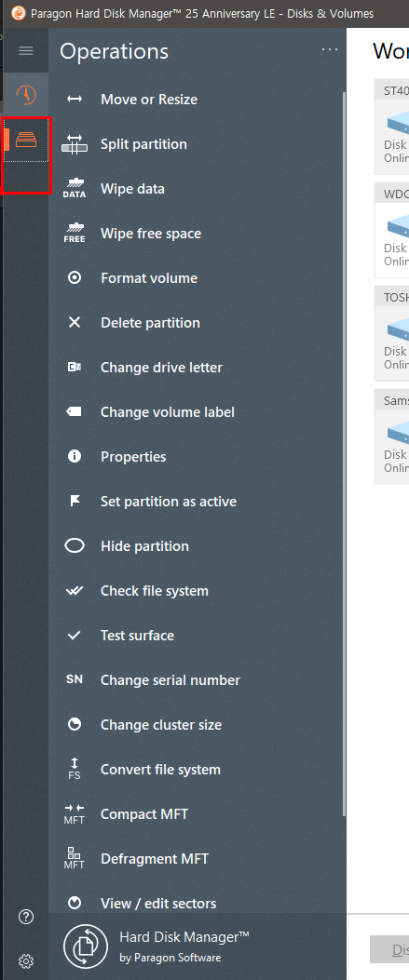Select the Disks & Volumes sidebar icon
The height and width of the screenshot is (980, 409).
[26, 140]
